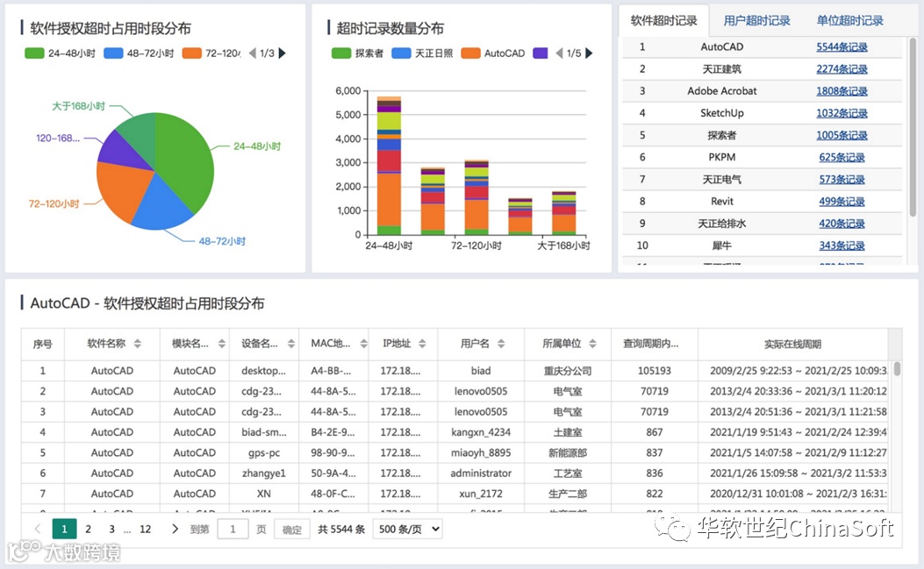The height and width of the screenshot is (569, 924).
Task: Go to pagination page 1
Action: (x=64, y=529)
